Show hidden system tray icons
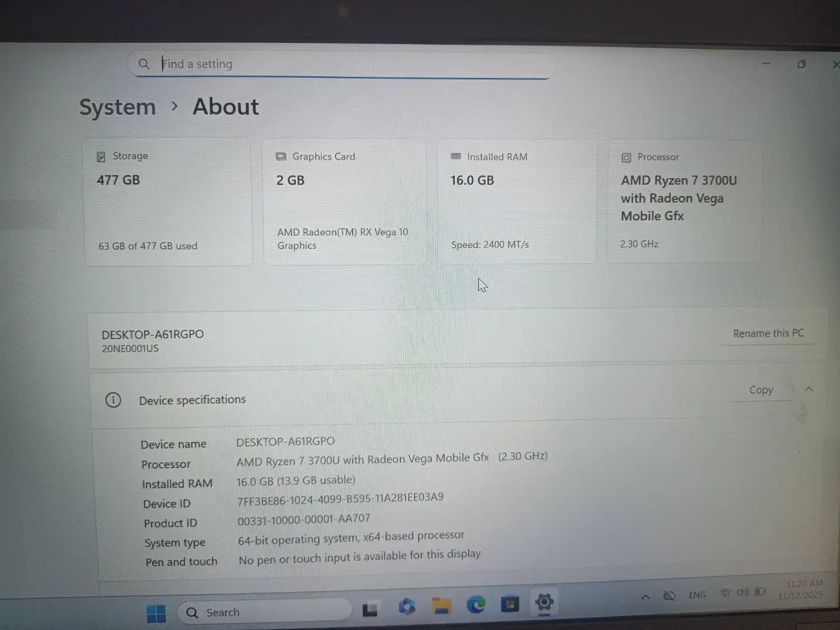840x630 pixels. tap(645, 597)
